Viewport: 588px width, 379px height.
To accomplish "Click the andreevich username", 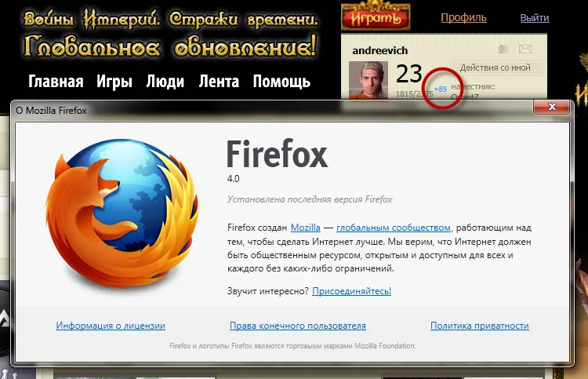I will 380,51.
